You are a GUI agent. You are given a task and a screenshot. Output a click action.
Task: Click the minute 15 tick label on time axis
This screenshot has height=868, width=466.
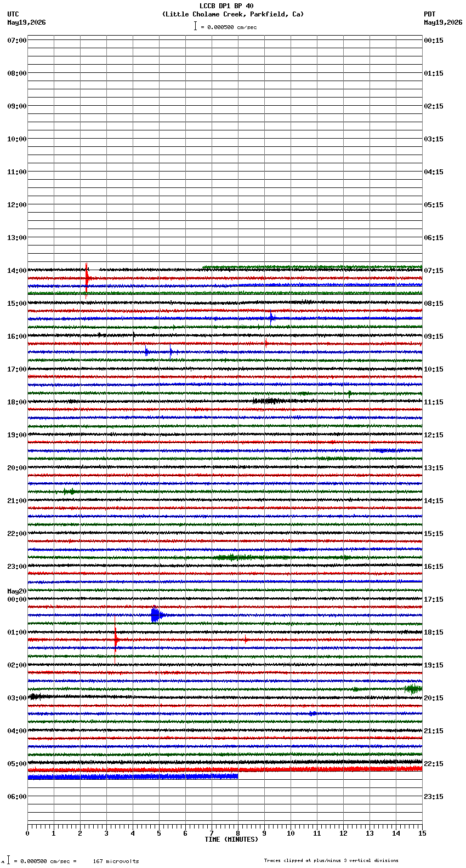[422, 833]
